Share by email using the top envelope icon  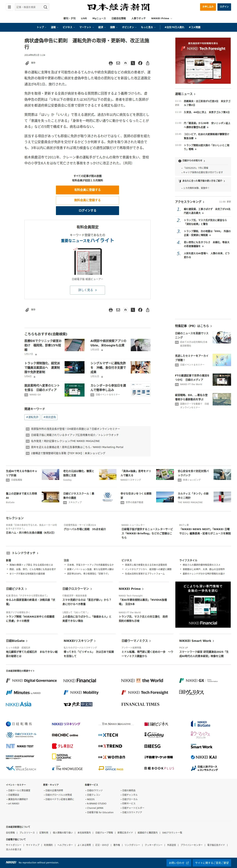click(118, 63)
